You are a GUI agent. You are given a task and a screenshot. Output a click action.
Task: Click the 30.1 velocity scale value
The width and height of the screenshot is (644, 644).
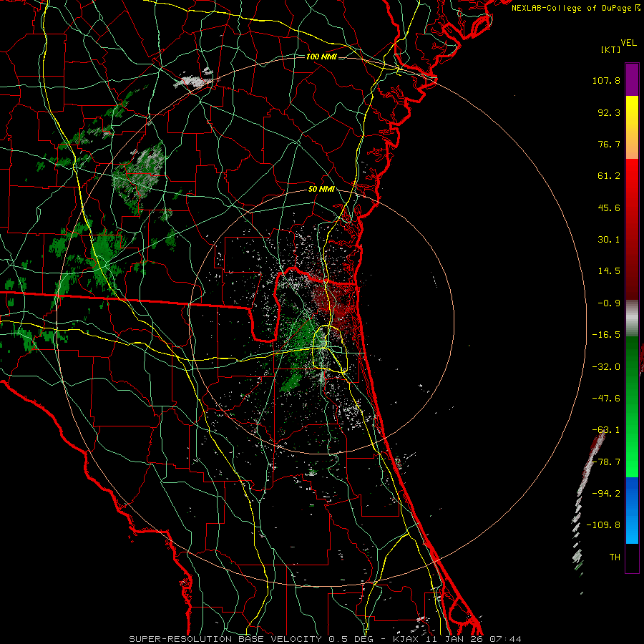coord(609,240)
